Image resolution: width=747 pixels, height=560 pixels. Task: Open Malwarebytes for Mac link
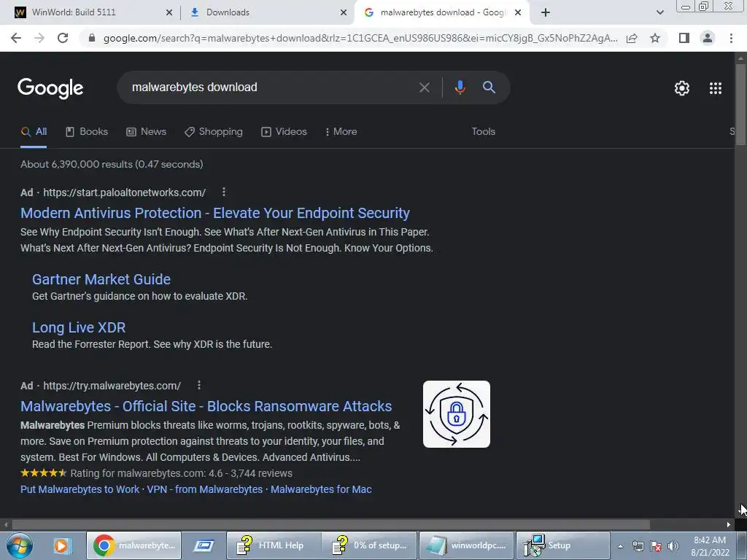pyautogui.click(x=321, y=489)
